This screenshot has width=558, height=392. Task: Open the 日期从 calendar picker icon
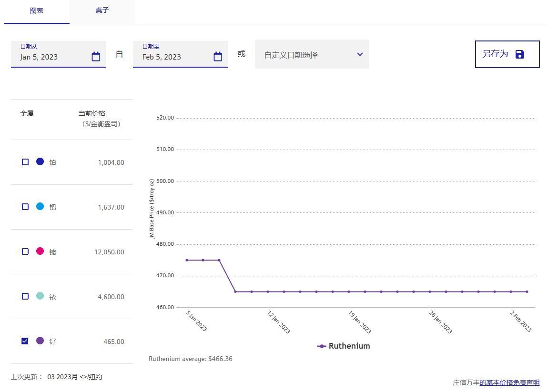click(x=96, y=57)
